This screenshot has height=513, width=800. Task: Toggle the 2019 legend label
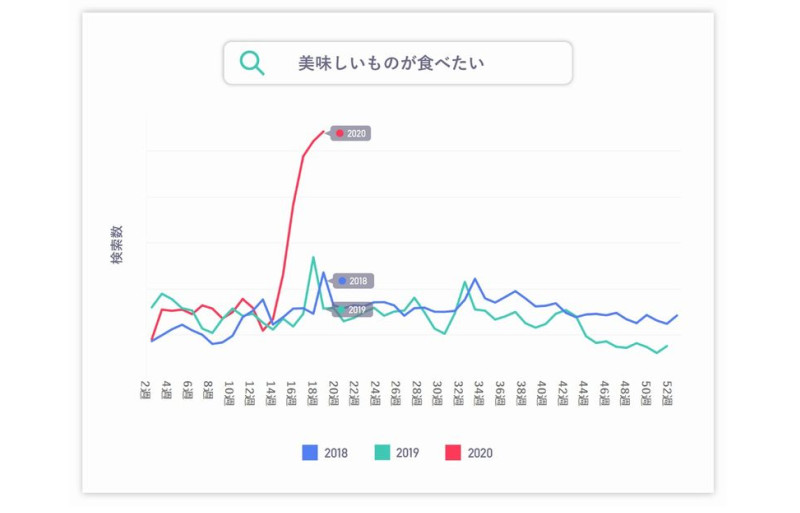click(407, 453)
